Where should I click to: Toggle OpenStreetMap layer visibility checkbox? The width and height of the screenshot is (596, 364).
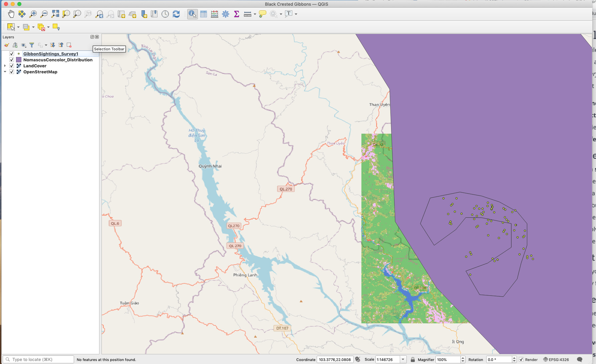(12, 72)
